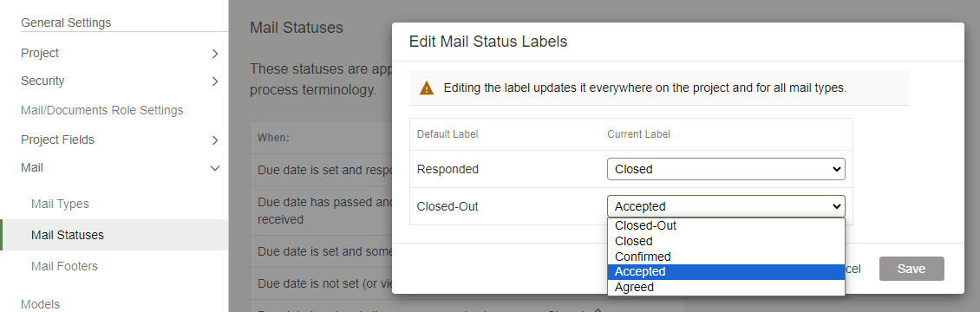Click the Save button

pyautogui.click(x=911, y=269)
